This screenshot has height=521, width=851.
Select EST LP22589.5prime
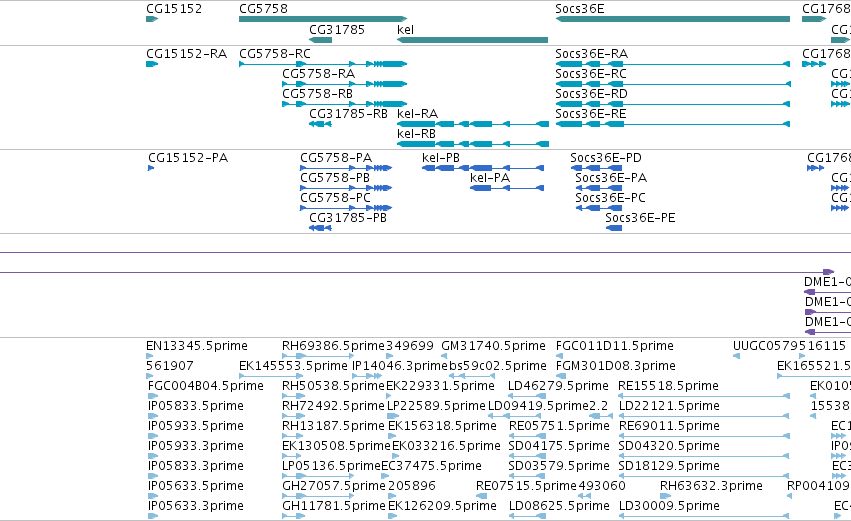tap(436, 406)
